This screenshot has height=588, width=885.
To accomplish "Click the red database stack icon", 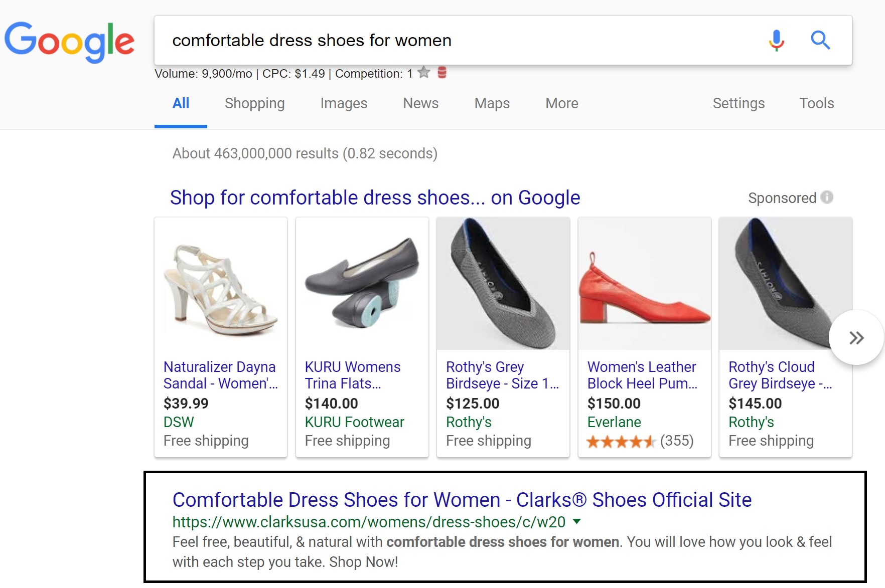I will (442, 73).
